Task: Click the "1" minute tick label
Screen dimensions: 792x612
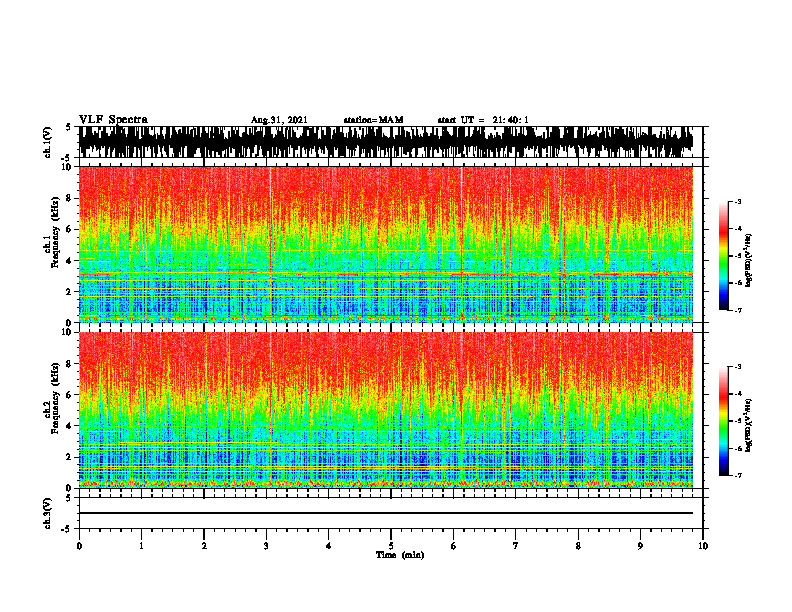Action: click(141, 546)
